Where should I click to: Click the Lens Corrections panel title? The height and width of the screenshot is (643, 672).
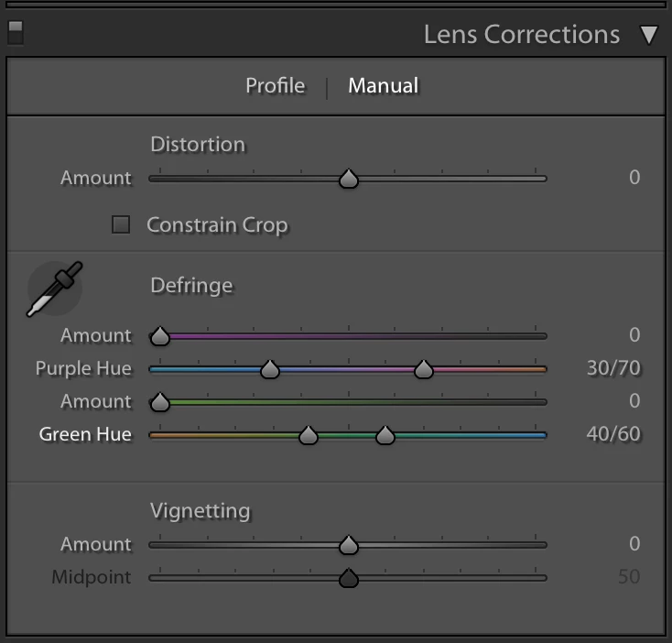(522, 34)
